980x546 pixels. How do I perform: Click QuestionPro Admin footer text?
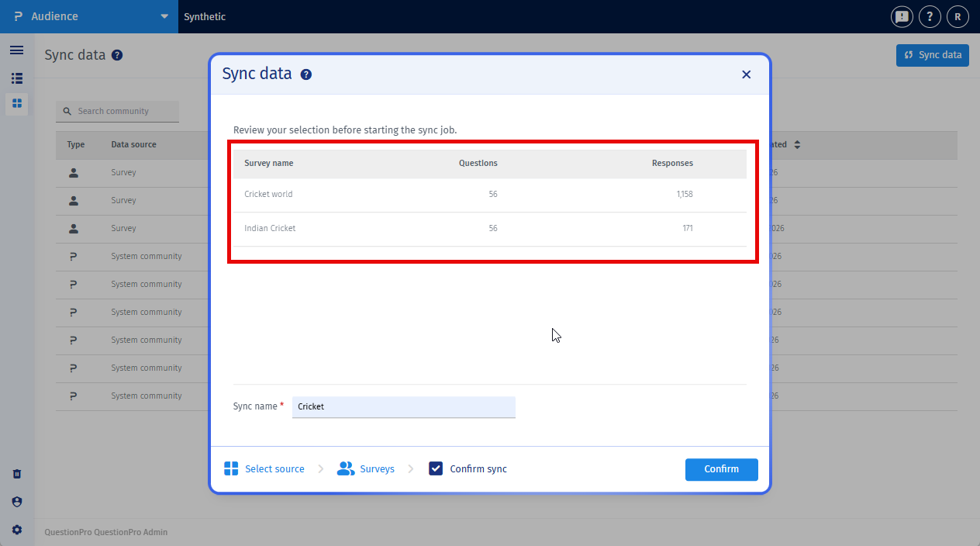pyautogui.click(x=106, y=532)
